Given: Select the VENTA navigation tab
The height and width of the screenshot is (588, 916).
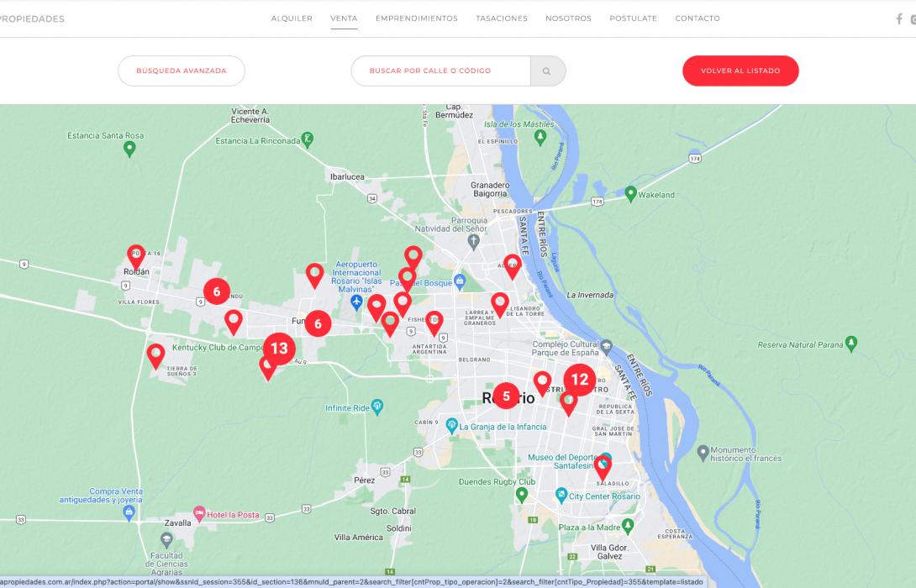Looking at the screenshot, I should [344, 18].
